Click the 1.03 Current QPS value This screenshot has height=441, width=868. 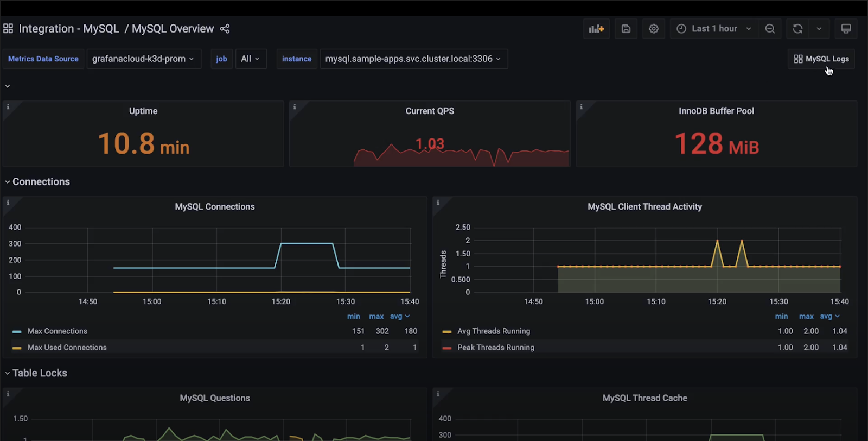[x=430, y=144]
